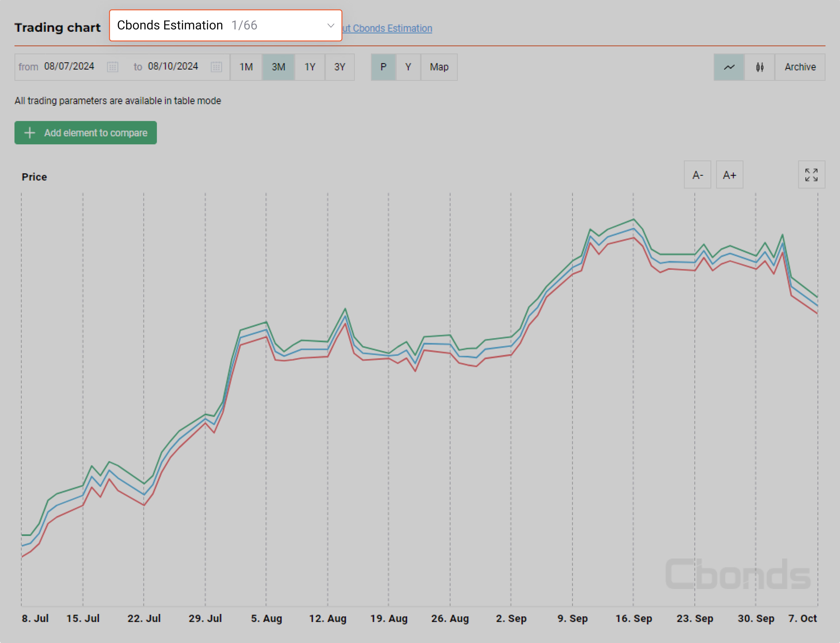Open the 'to' date calendar icon
This screenshot has height=643, width=840.
pos(216,67)
